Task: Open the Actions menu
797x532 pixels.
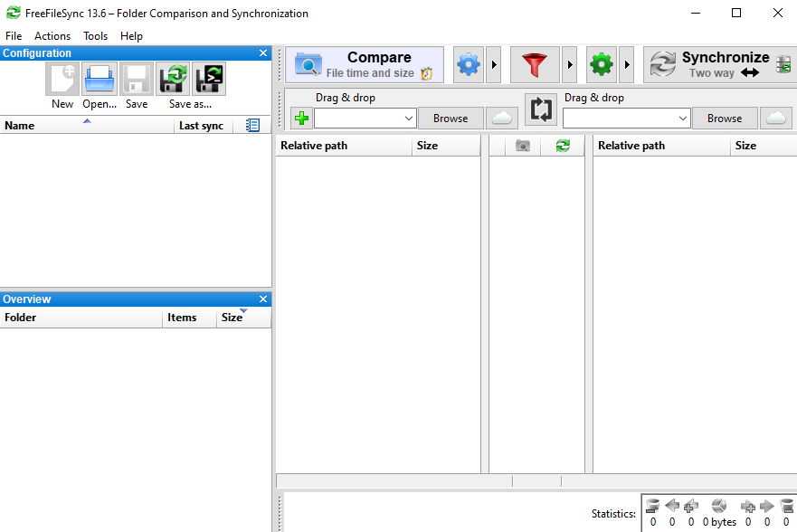Action: [x=52, y=36]
